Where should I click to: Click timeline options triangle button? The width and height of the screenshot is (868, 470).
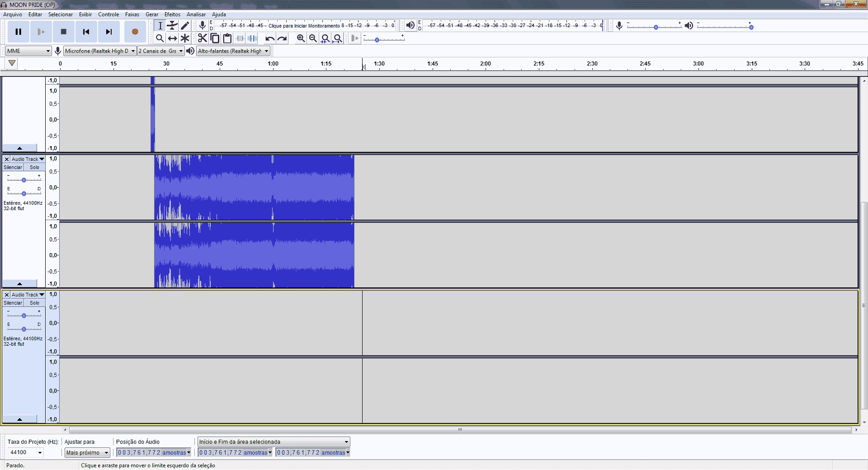tap(12, 64)
